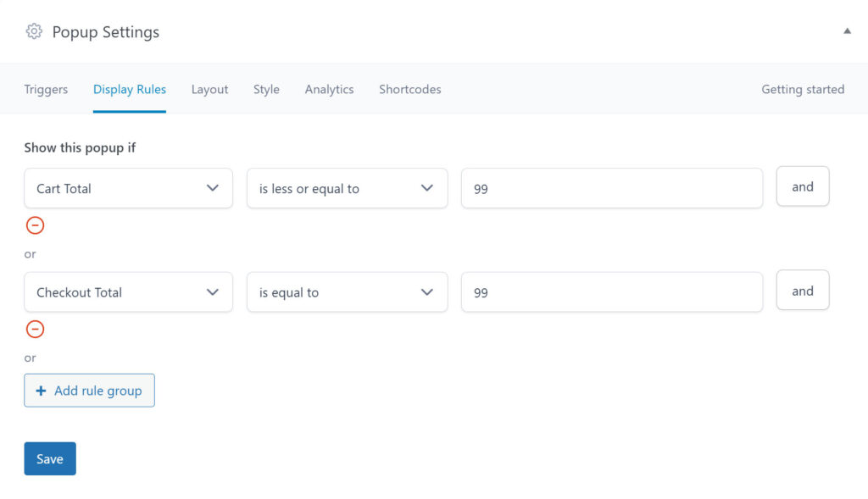Click the dropdown arrow next to 'is less or equal to'

428,188
